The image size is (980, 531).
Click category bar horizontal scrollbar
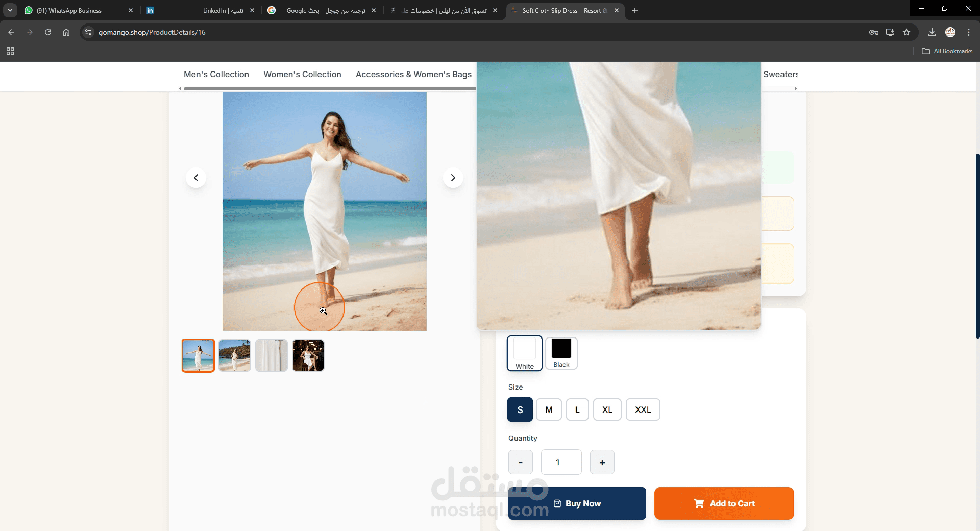click(330, 89)
